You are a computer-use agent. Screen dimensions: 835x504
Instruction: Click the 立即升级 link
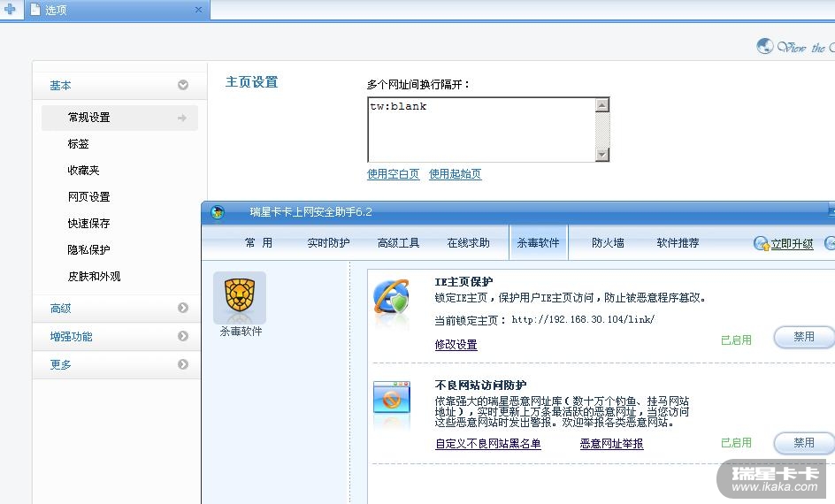click(x=792, y=244)
